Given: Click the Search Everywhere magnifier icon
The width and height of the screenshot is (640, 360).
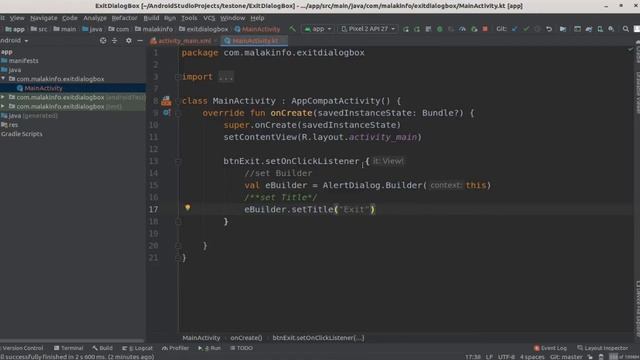Looking at the screenshot, I should tap(626, 29).
